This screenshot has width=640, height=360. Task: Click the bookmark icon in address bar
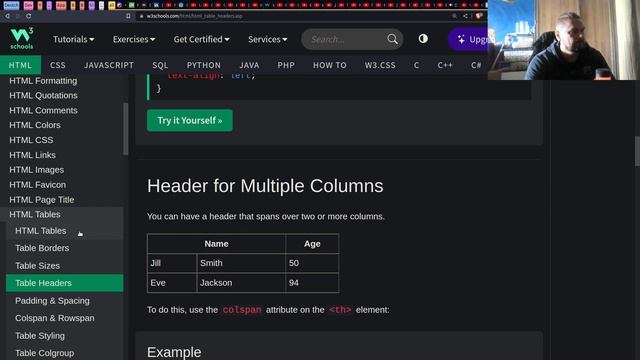pyautogui.click(x=128, y=16)
